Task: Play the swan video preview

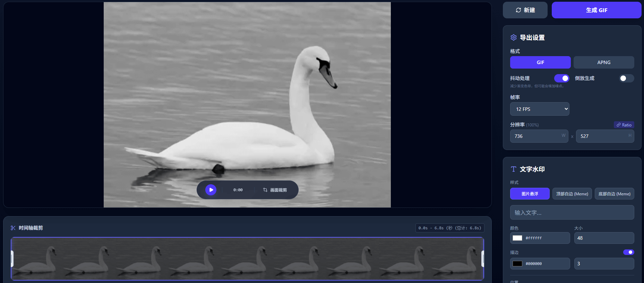Action: click(x=211, y=190)
